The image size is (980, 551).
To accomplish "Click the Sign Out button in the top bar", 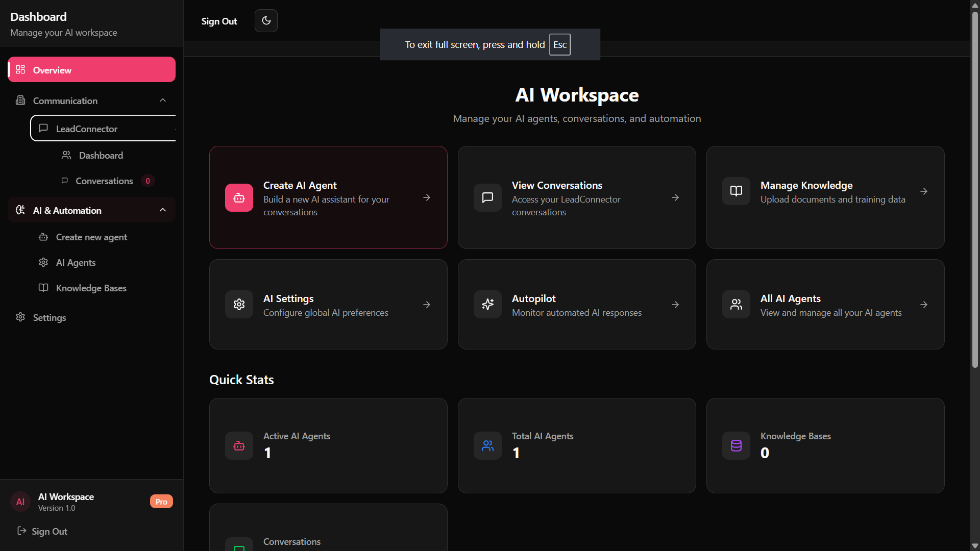I will 219,21.
